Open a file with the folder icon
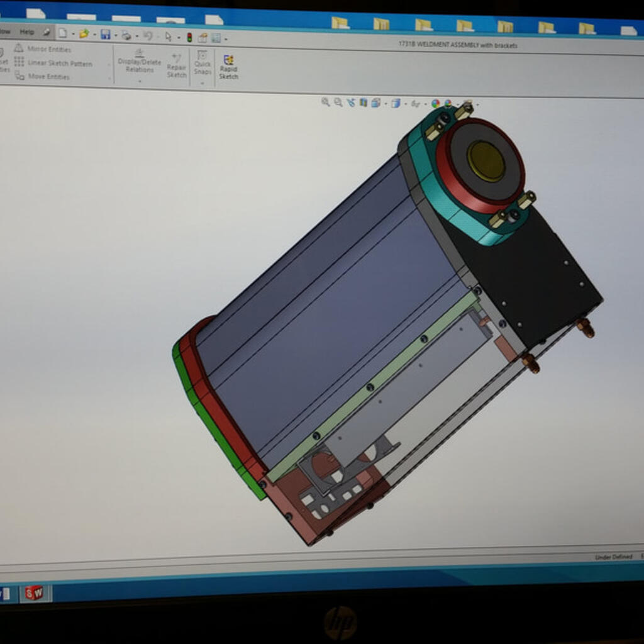Viewport: 644px width, 644px height. (84, 34)
